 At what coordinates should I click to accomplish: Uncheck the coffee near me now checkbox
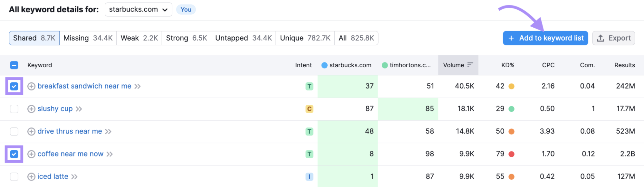coord(14,154)
